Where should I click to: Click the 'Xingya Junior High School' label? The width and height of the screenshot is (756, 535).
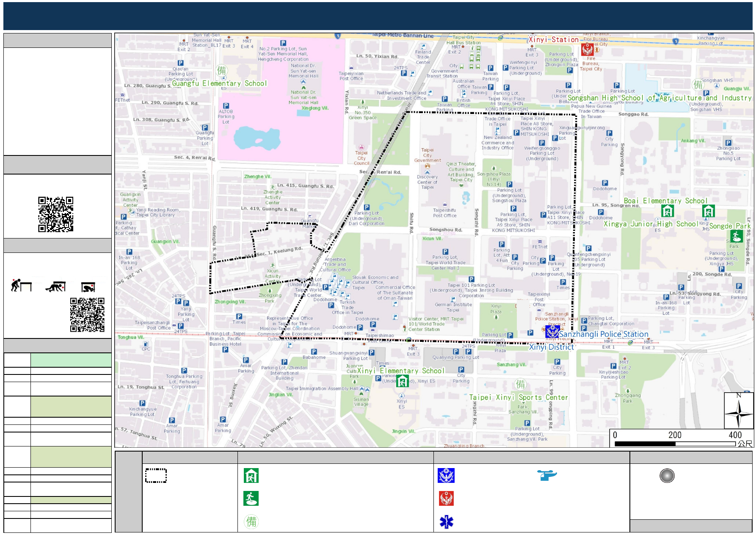click(651, 224)
